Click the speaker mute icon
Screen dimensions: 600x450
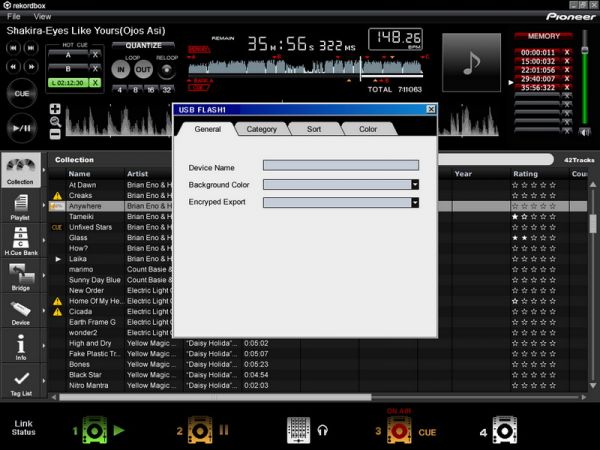[x=584, y=132]
